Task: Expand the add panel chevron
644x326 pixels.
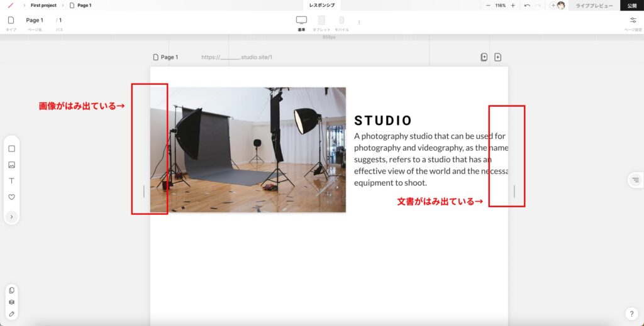Action: [11, 217]
